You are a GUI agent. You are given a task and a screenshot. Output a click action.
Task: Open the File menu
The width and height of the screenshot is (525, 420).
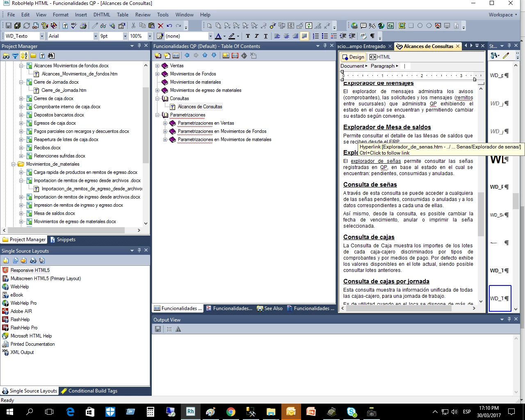(11, 14)
